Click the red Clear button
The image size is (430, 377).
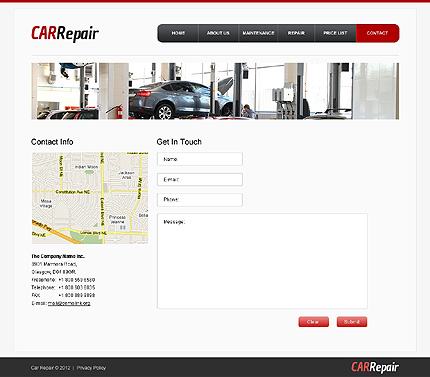[313, 322]
